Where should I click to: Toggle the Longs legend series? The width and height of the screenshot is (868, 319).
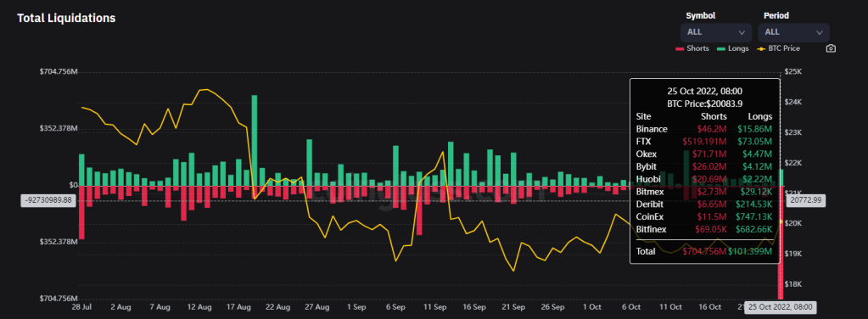tap(732, 48)
